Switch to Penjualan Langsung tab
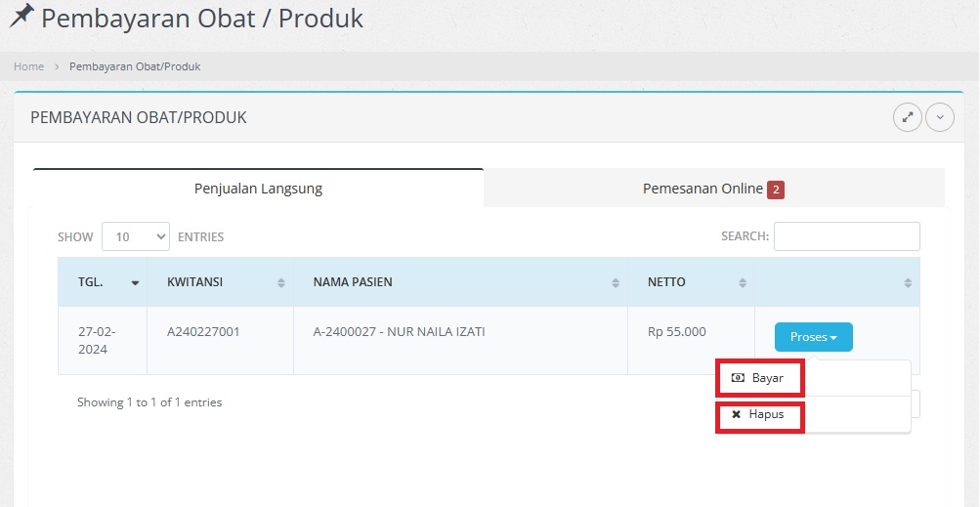Screen dimensions: 980x507 coord(258,189)
